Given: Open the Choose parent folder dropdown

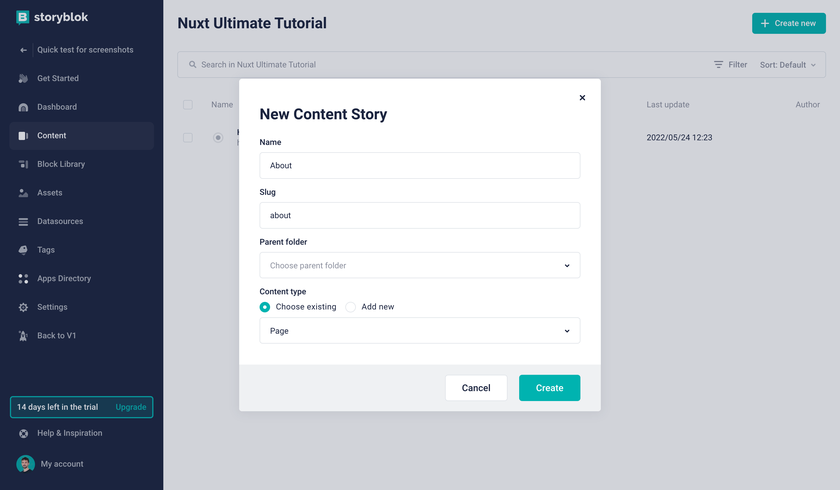Looking at the screenshot, I should tap(419, 266).
